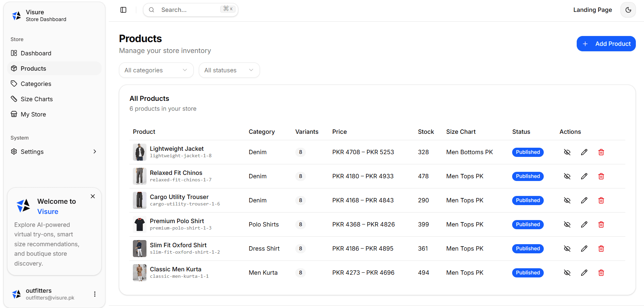
Task: Toggle the sidebar collapse icon
Action: pyautogui.click(x=123, y=10)
